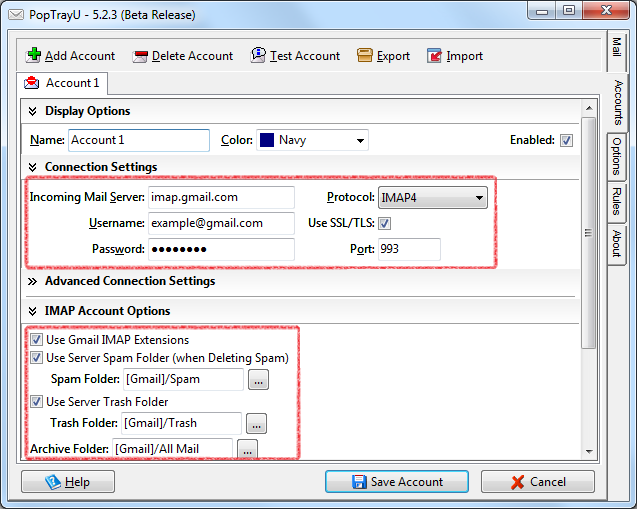637x509 pixels.
Task: Open the Options side tab
Action: 617,157
